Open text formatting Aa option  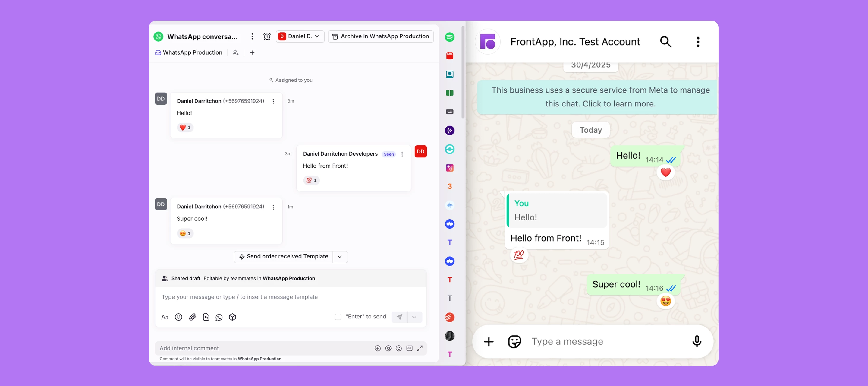coord(165,317)
